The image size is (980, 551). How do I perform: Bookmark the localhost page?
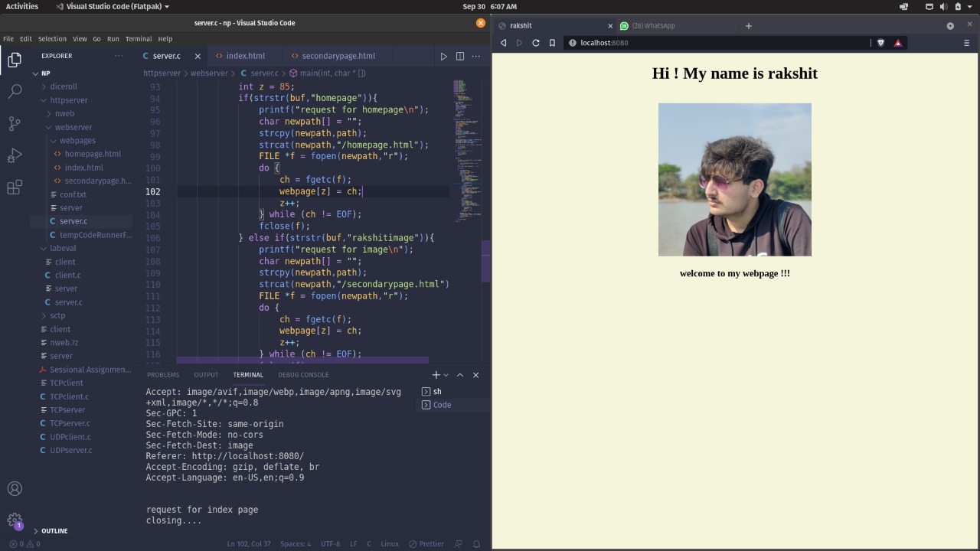click(552, 43)
